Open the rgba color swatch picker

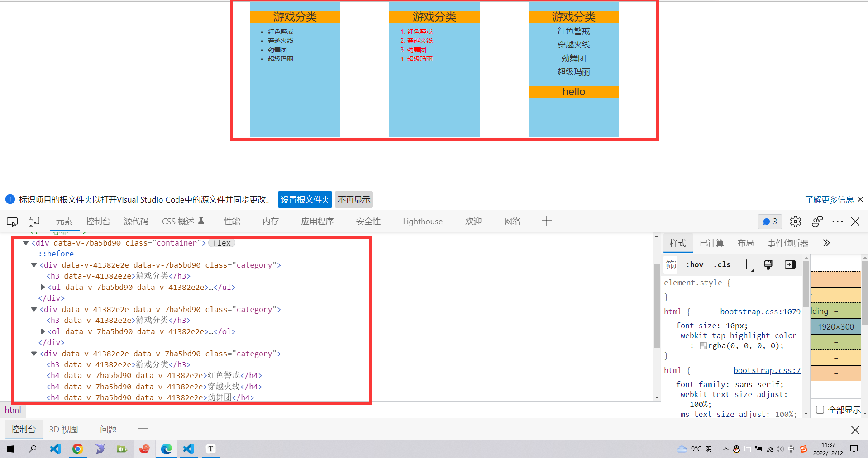pos(703,346)
